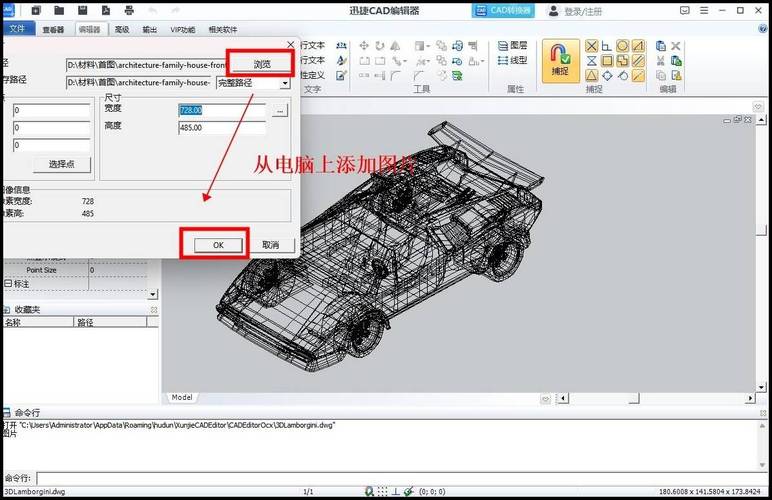Screen dimensions: 772x500
Task: Switch to the 查看器 (Viewer) tab
Action: 53,30
